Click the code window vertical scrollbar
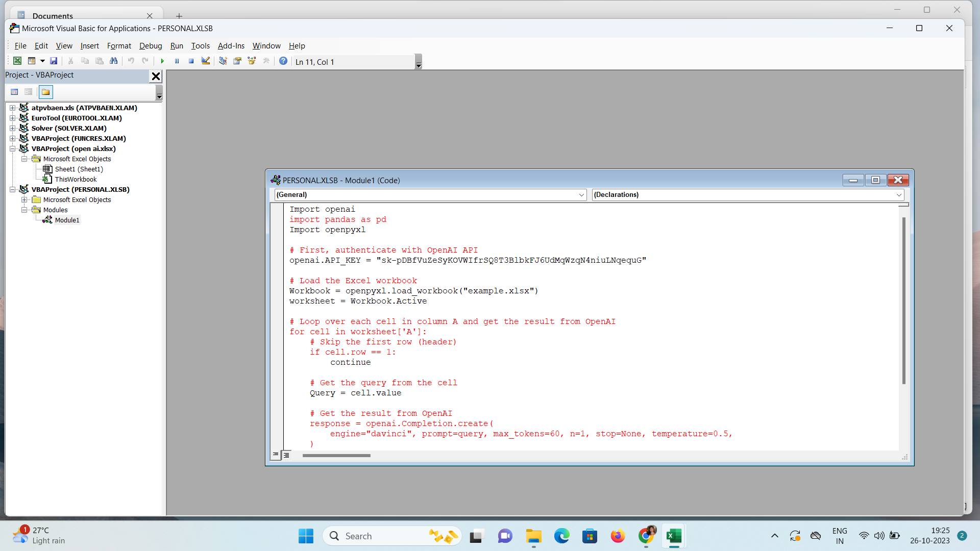980x551 pixels. [x=903, y=301]
